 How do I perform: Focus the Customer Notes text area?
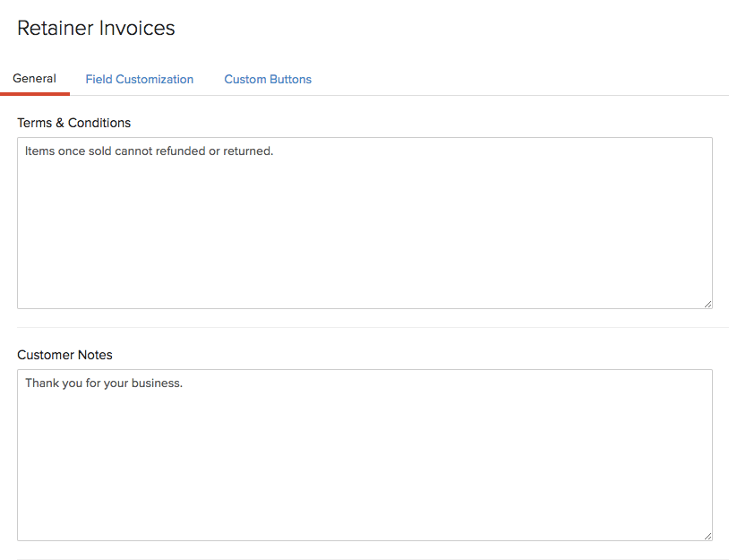[365, 455]
